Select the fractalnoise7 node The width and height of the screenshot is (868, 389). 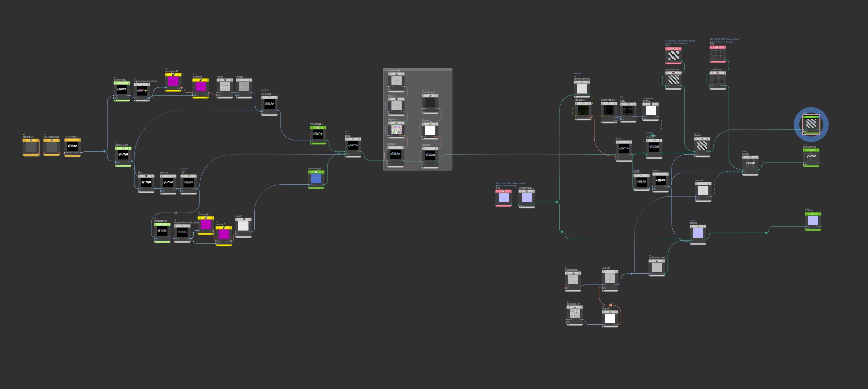click(x=575, y=316)
